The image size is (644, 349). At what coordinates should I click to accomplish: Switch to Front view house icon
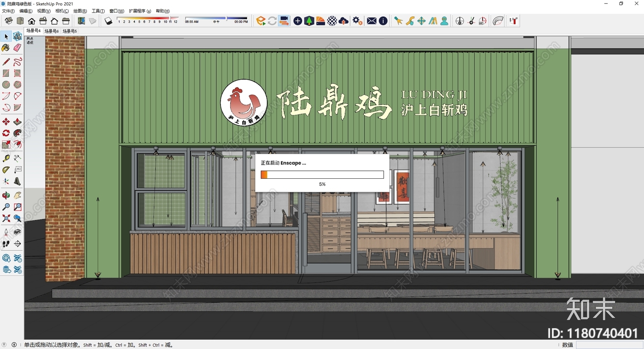[31, 21]
